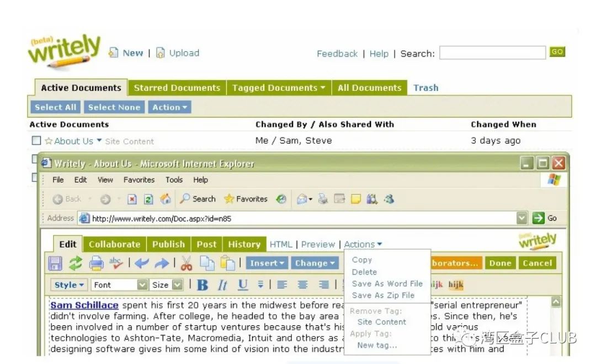Click the Search magnifier in Internet Explorer toolbar

tap(198, 199)
